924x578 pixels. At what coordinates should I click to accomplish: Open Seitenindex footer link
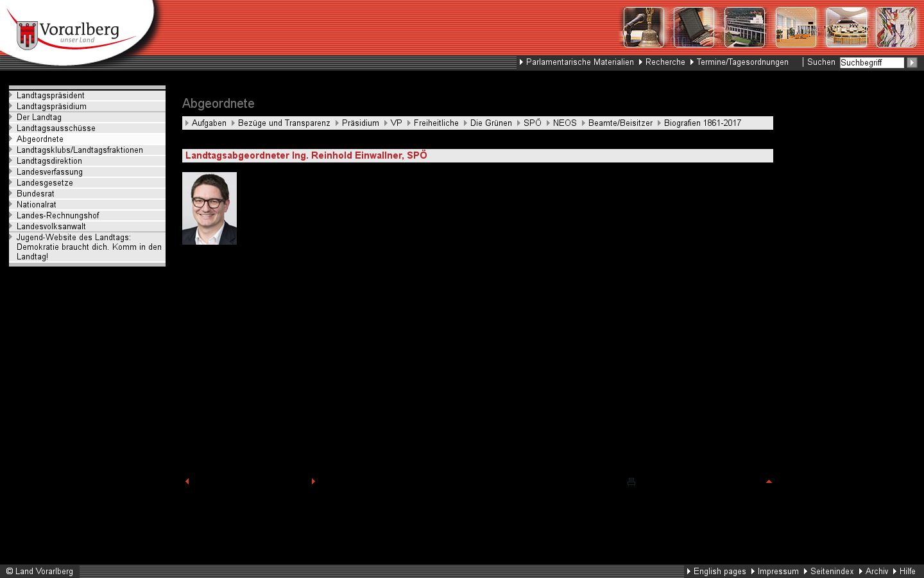[x=832, y=572]
